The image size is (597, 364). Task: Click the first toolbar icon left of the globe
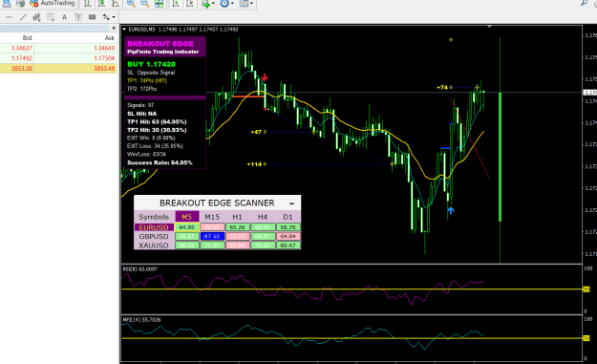point(7,4)
